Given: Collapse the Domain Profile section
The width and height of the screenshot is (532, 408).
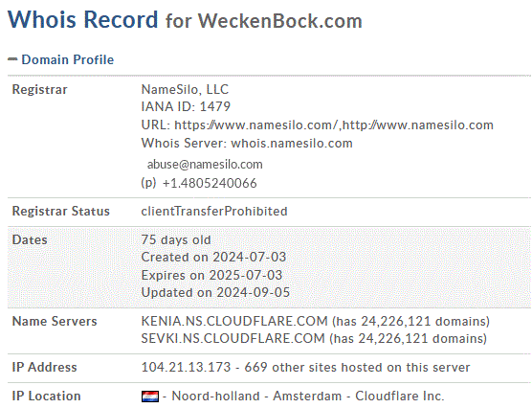Looking at the screenshot, I should tap(12, 59).
